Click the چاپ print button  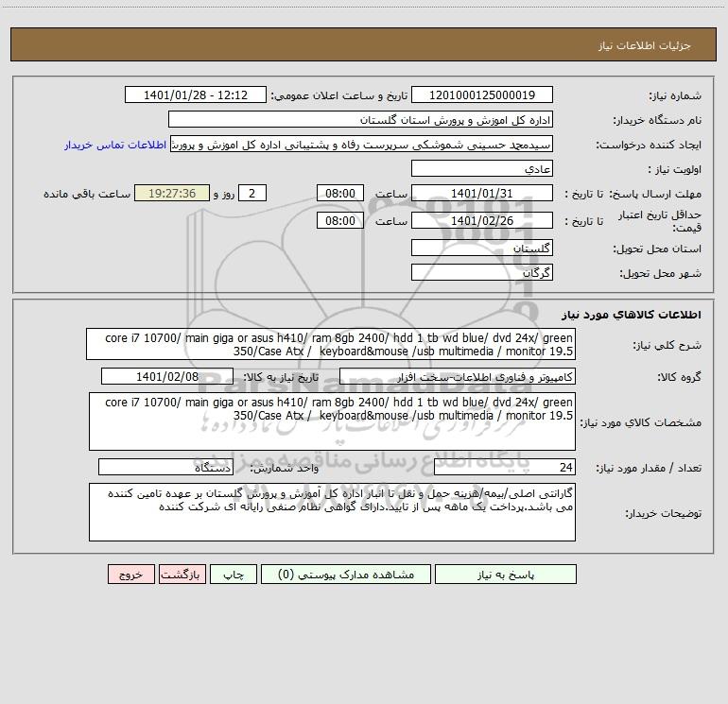coord(234,574)
